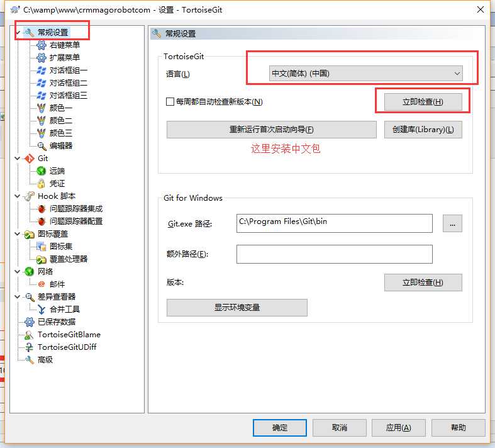Select the TortoiseGitUDiff tree item

coord(67,347)
